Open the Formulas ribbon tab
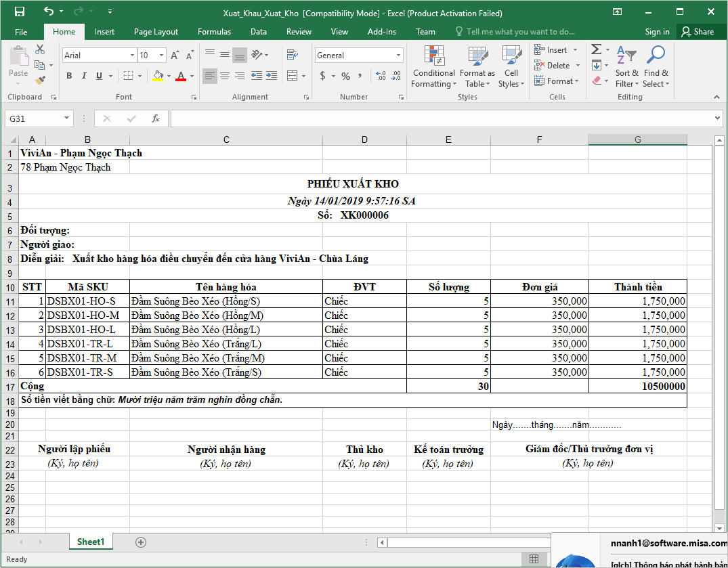This screenshot has height=568, width=728. [214, 32]
